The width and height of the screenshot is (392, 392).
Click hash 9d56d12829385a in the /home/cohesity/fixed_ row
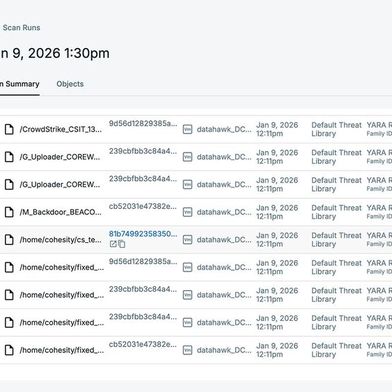point(143,261)
